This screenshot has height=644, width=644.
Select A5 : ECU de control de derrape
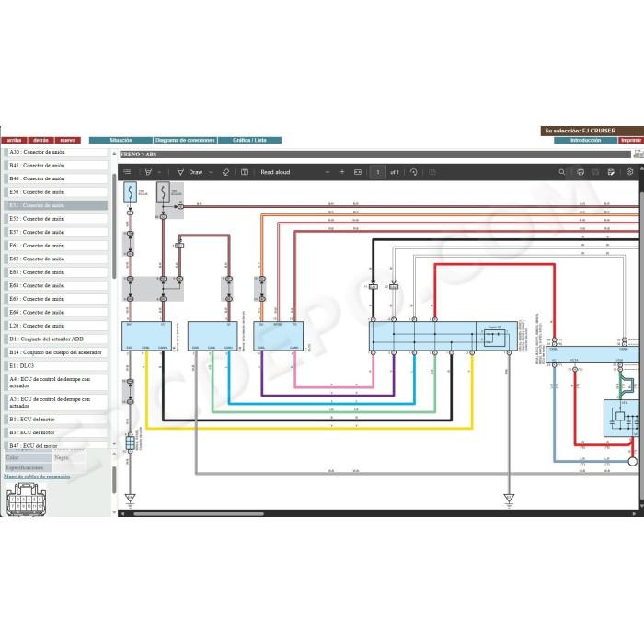pos(57,403)
